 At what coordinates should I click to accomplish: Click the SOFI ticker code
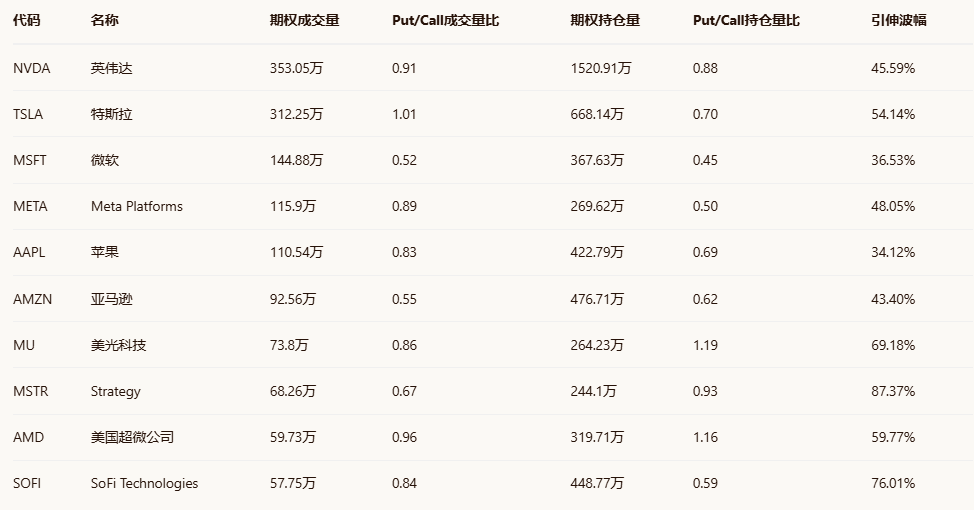pyautogui.click(x=27, y=483)
